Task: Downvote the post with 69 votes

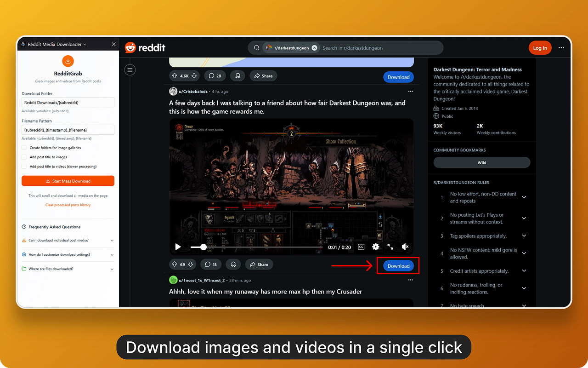Action: pos(191,264)
